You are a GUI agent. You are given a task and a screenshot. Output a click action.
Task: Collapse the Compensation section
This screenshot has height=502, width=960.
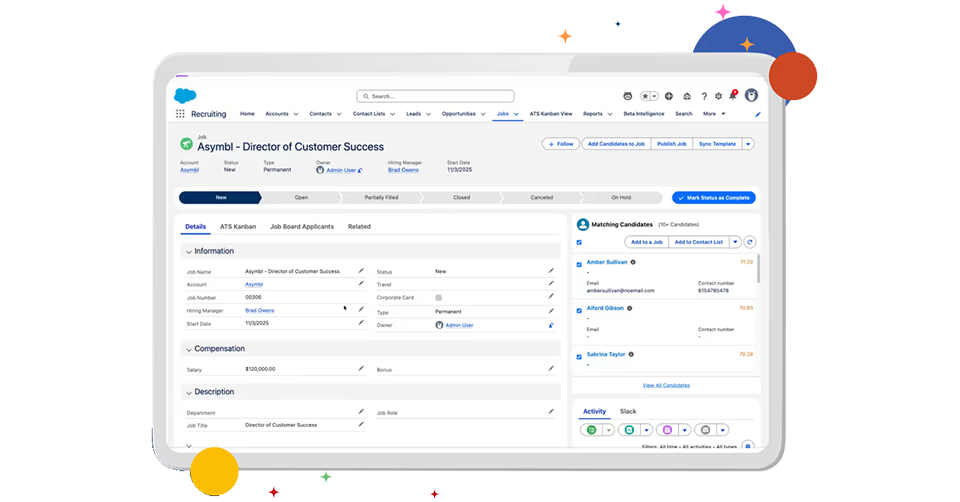pyautogui.click(x=189, y=350)
